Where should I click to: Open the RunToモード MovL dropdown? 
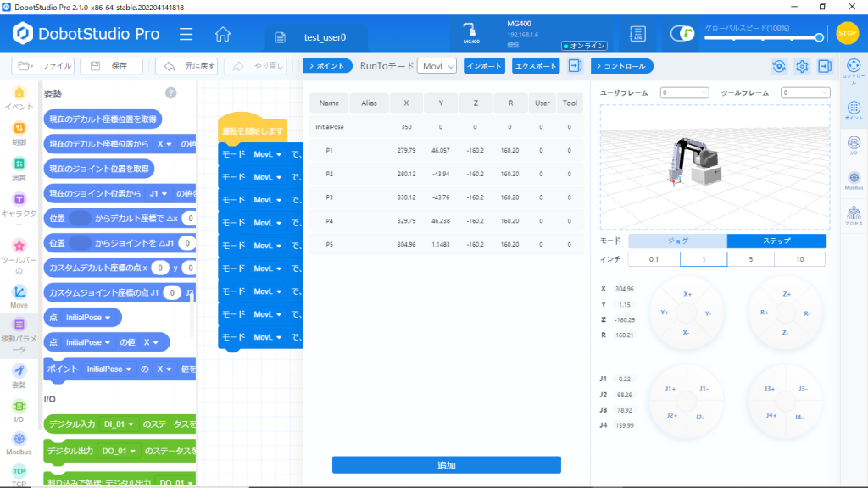(437, 66)
